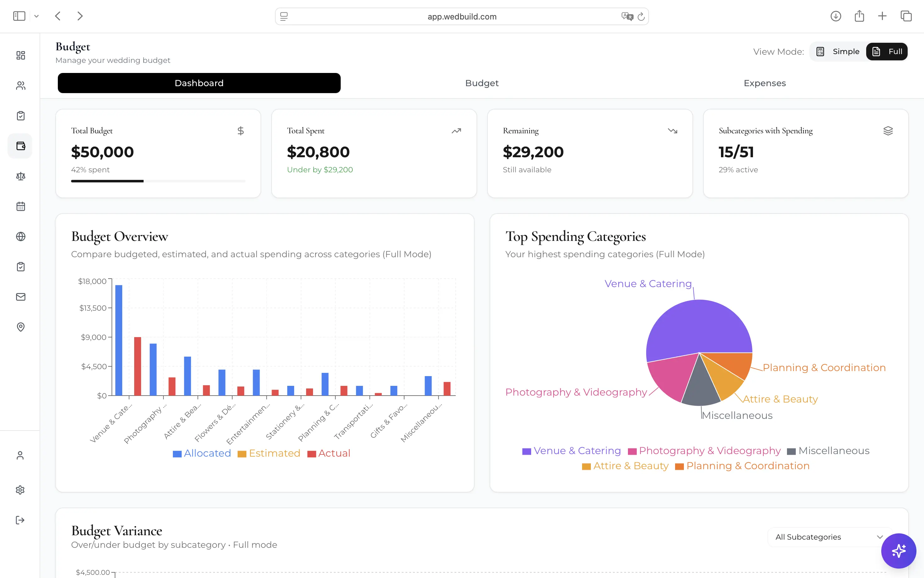Expand browser sidebar options chevron
This screenshot has width=924, height=578.
point(36,16)
